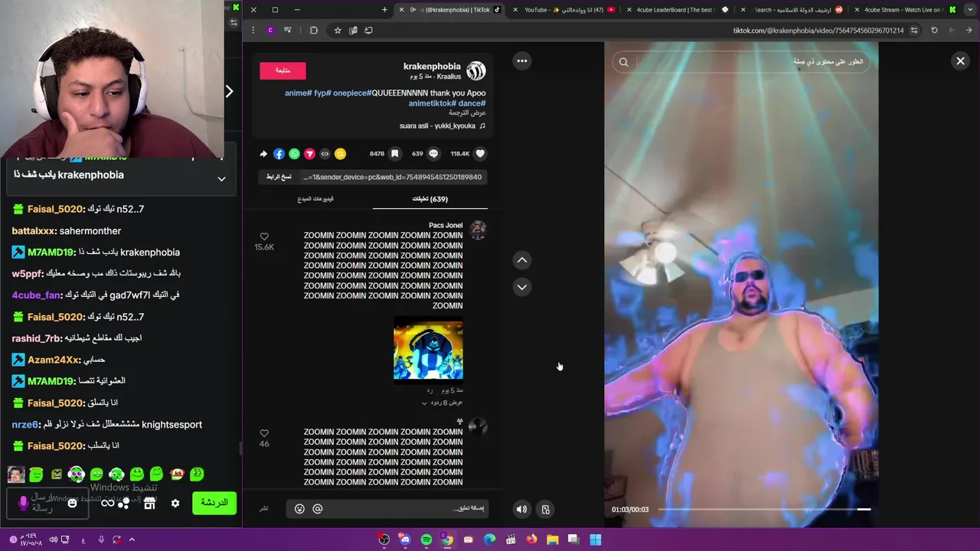Open the emoji picker in comment box

[299, 509]
